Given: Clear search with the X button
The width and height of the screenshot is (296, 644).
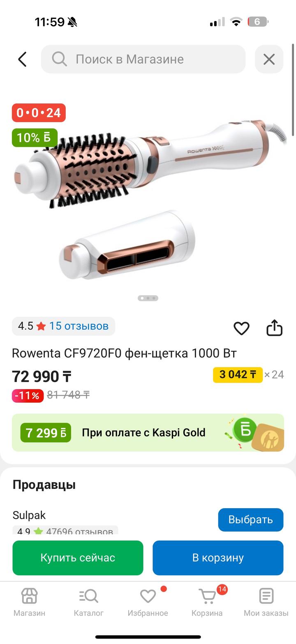Looking at the screenshot, I should tap(269, 59).
